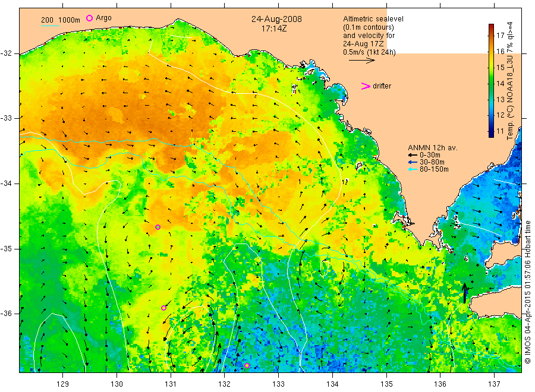Click the '(0.1m contours)' text
The width and height of the screenshot is (535, 392).
(369, 27)
